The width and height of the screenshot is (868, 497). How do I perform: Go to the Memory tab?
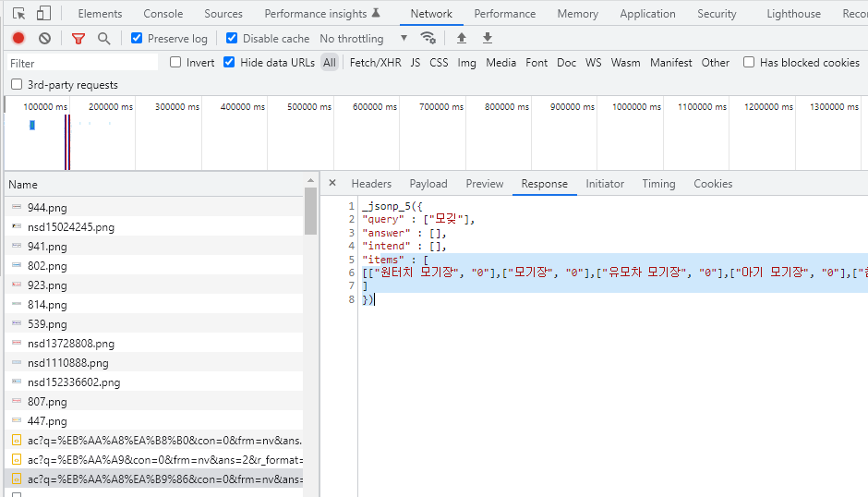577,13
